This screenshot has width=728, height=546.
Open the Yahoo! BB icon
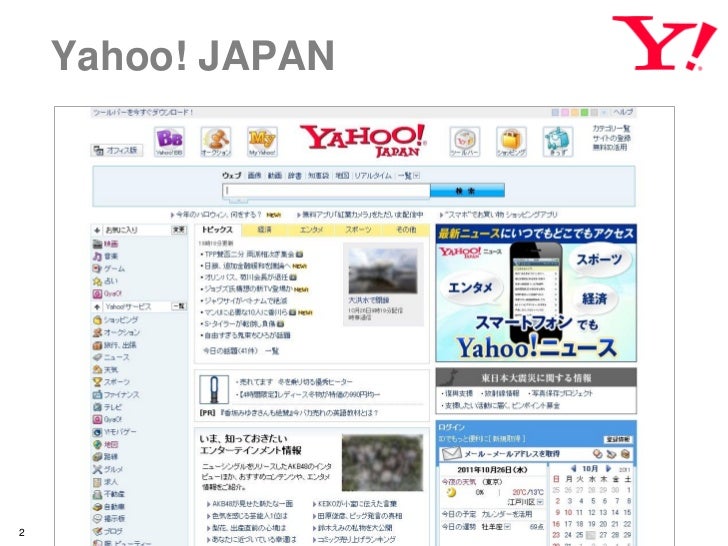click(x=169, y=142)
